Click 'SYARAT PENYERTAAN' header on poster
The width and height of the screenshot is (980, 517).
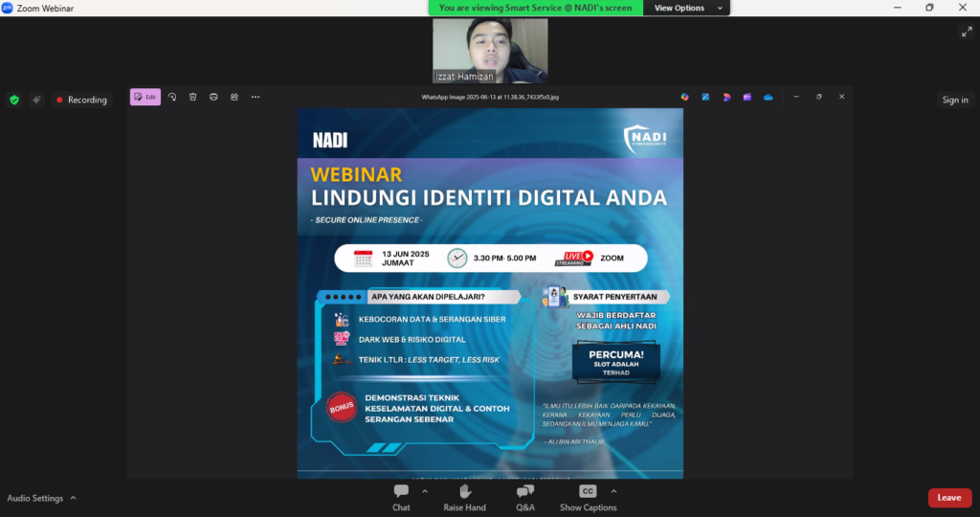point(615,297)
